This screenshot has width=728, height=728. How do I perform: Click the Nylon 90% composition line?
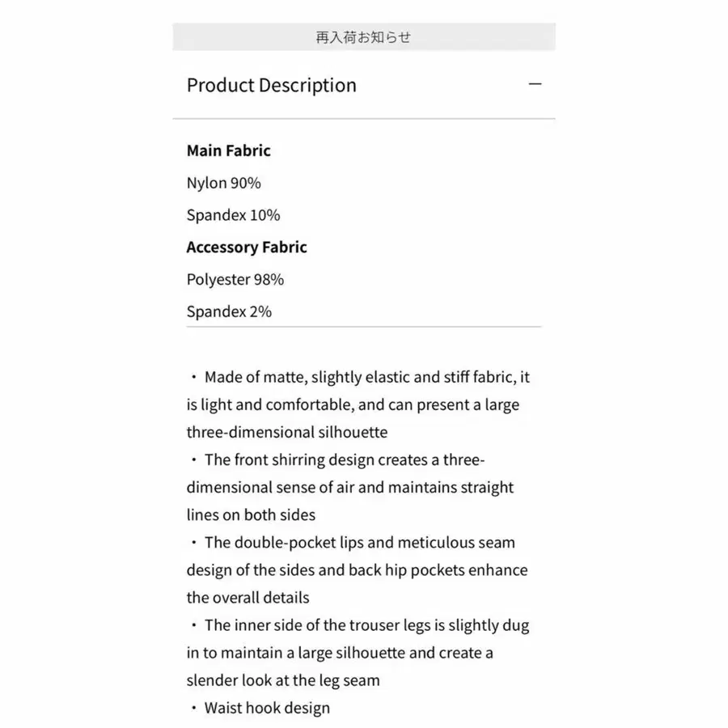tap(224, 183)
